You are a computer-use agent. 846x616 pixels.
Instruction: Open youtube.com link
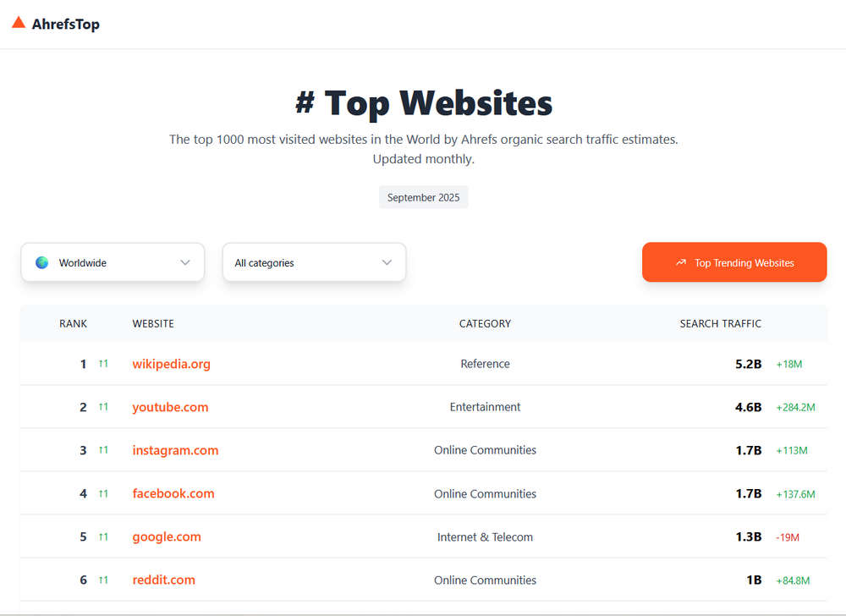tap(170, 407)
